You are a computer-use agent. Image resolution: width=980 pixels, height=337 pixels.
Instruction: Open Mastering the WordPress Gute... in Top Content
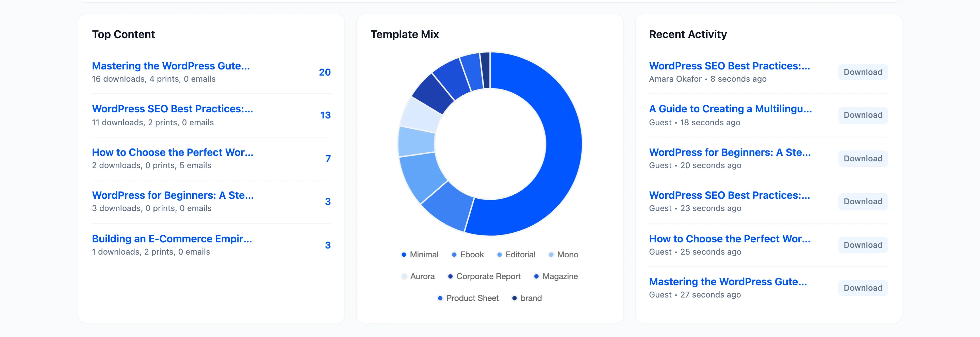pyautogui.click(x=171, y=66)
